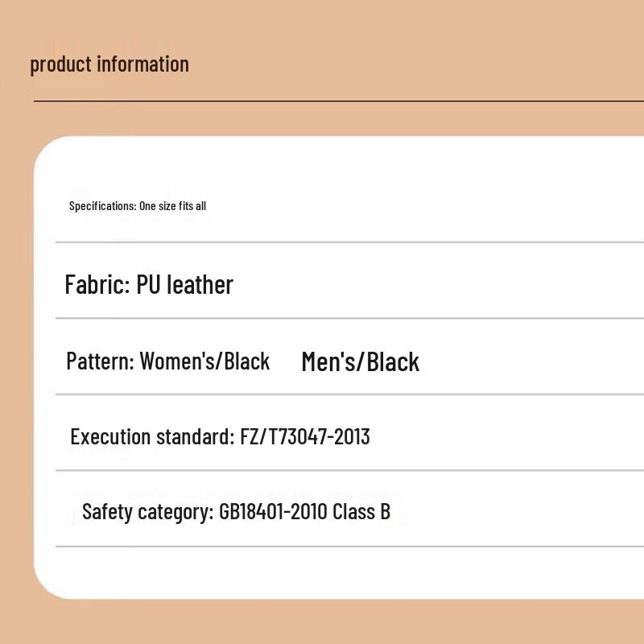This screenshot has width=644, height=644.
Task: Select the "Safety category:" label
Action: (x=148, y=512)
